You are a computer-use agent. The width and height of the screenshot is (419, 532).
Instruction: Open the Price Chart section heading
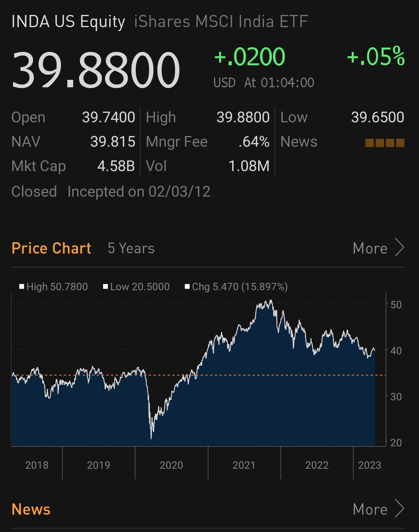51,249
